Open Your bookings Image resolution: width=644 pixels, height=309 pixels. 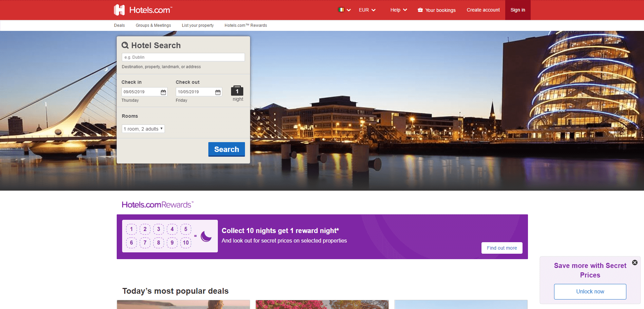(x=437, y=10)
